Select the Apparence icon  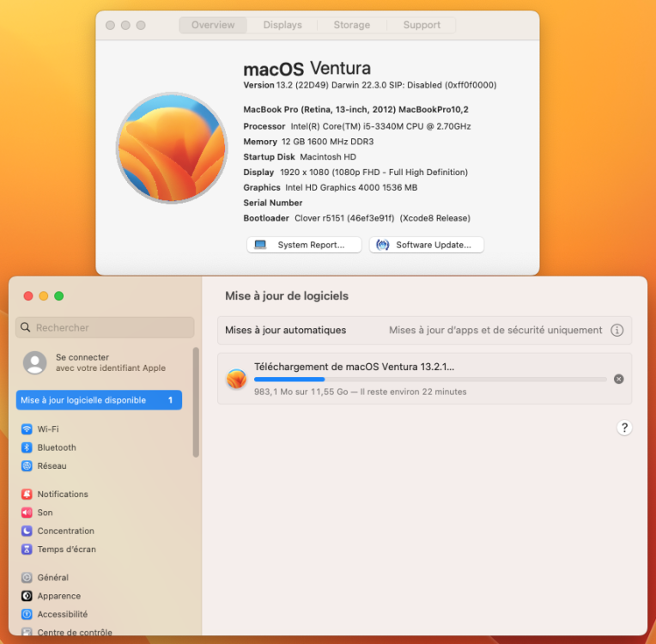(27, 596)
